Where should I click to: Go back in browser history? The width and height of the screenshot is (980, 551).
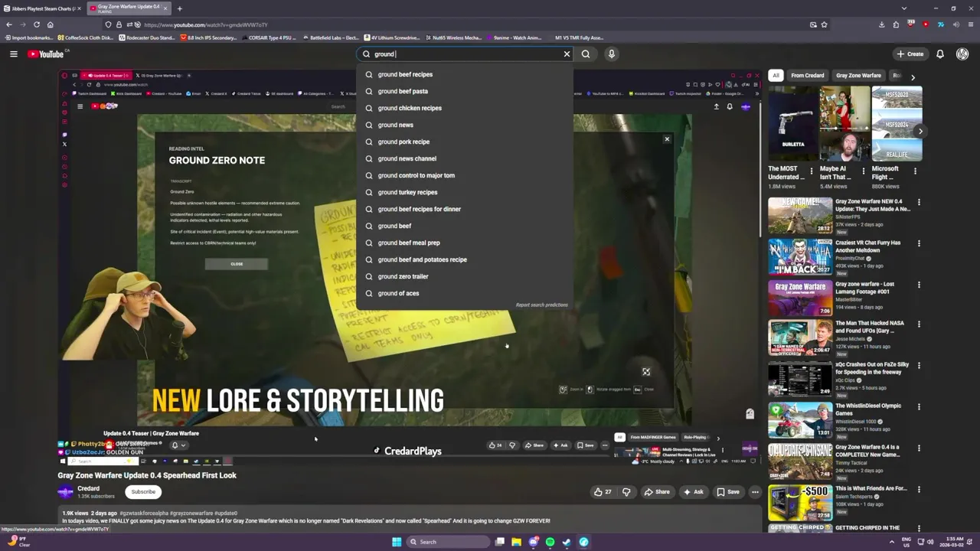click(x=9, y=24)
